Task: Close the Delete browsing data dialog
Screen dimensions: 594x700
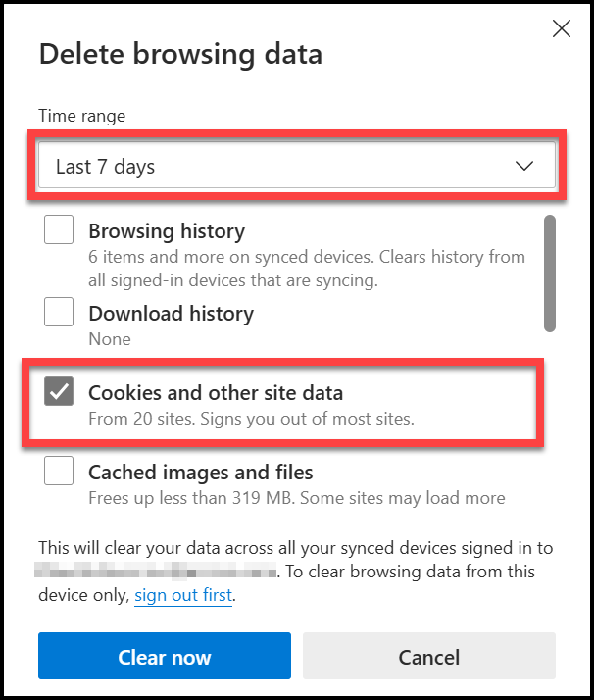Action: [x=562, y=28]
